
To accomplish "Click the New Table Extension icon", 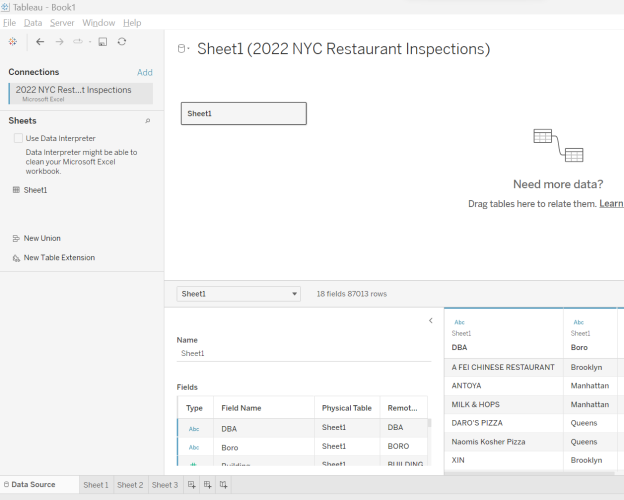I will [x=16, y=258].
